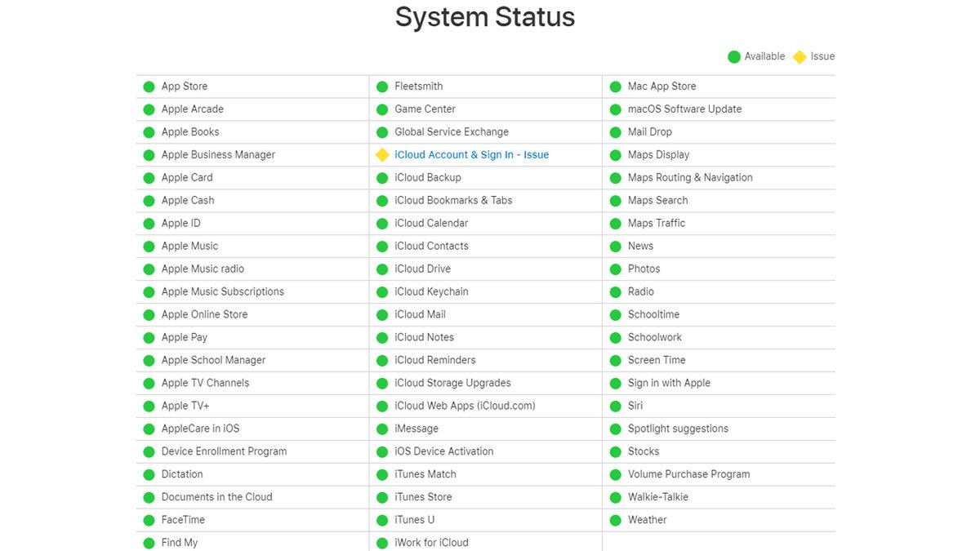Screen dimensions: 980x551
Task: Select the Apple Business Manager row
Action: pos(217,154)
